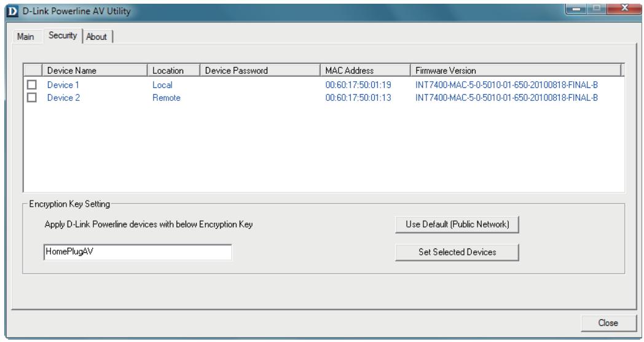Select the Device 2 name cell
644x342 pixels.
[64, 98]
